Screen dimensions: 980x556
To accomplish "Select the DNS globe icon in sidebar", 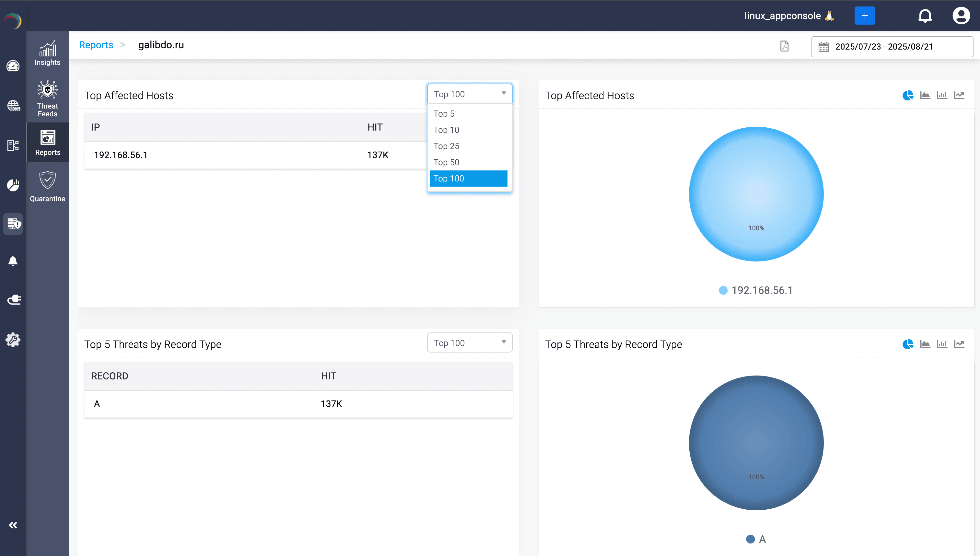I will [13, 104].
